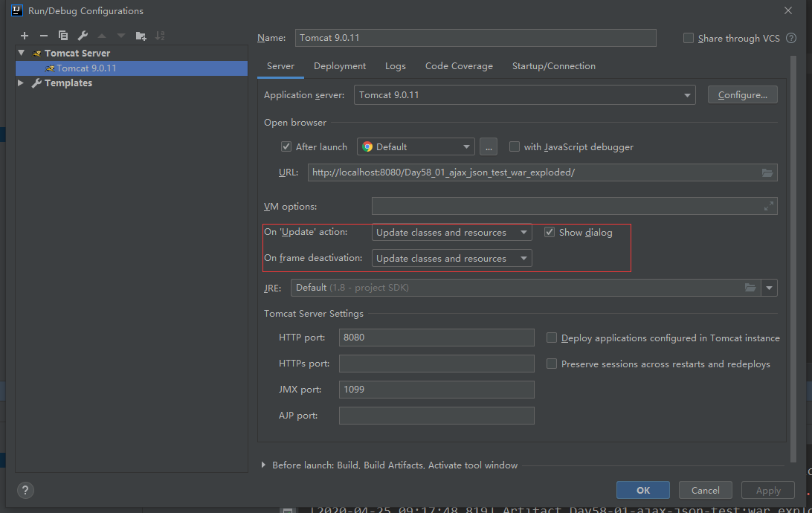Open the On 'Update' action dropdown

pos(525,231)
